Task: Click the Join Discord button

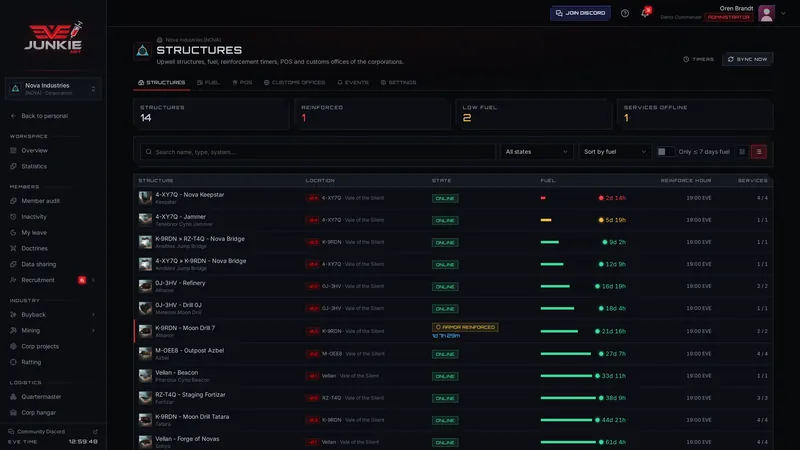Action: coord(580,13)
